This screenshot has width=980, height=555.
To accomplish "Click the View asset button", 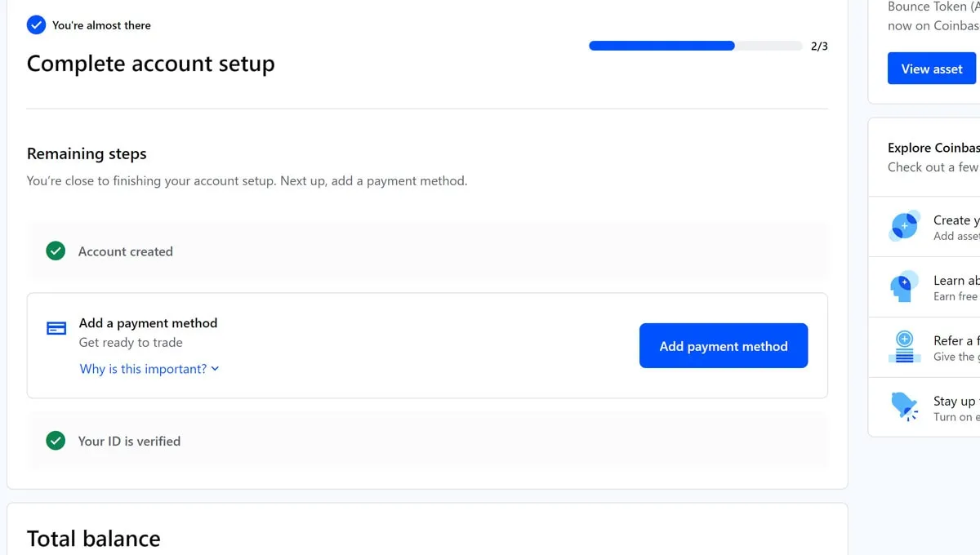I will click(932, 69).
